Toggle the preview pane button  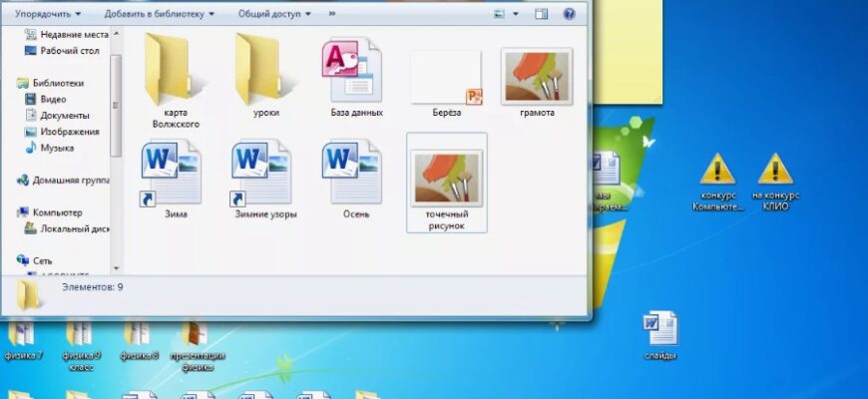542,14
